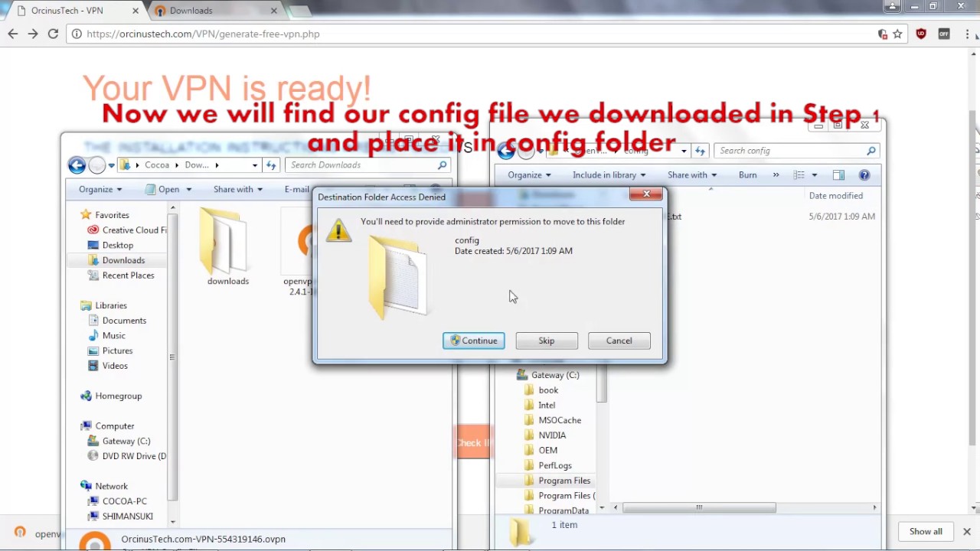Refresh the config Explorer address bar

point(700,151)
